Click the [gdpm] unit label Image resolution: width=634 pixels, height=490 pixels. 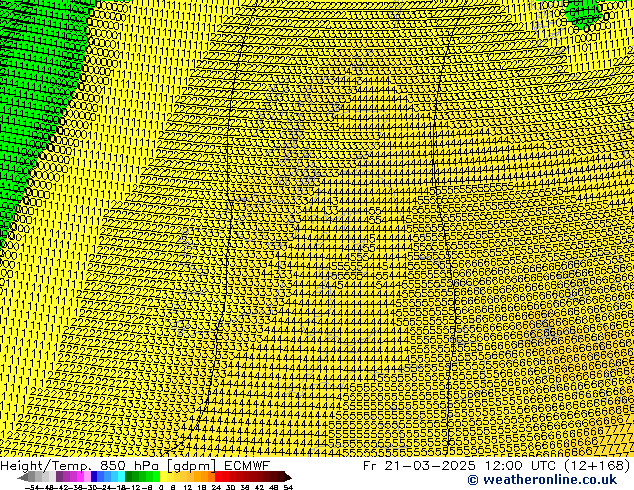[x=192, y=466]
